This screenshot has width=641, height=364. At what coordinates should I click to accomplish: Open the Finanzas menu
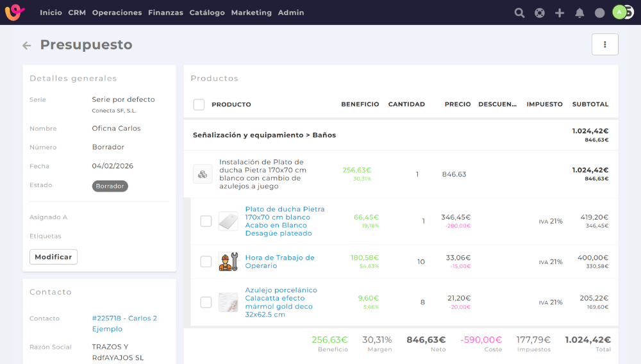click(x=165, y=13)
